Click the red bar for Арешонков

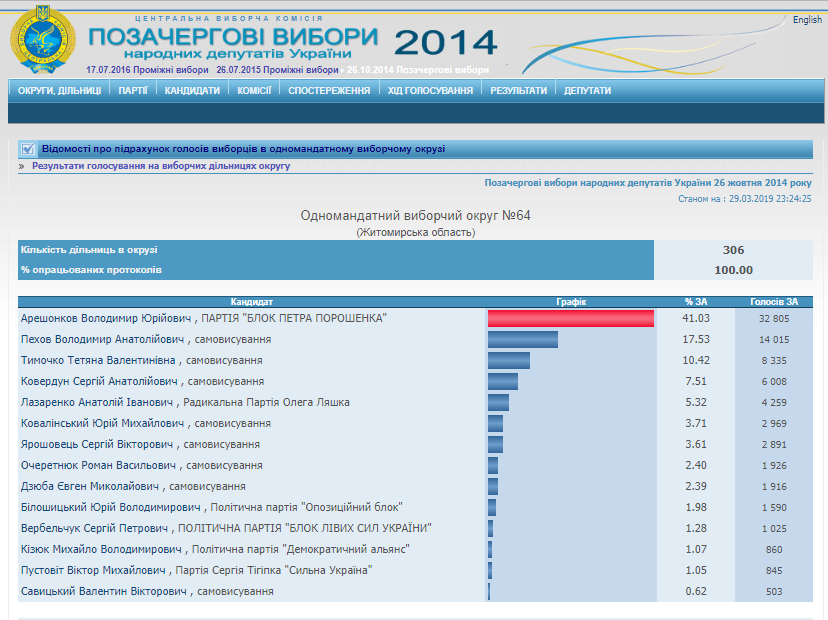point(570,318)
